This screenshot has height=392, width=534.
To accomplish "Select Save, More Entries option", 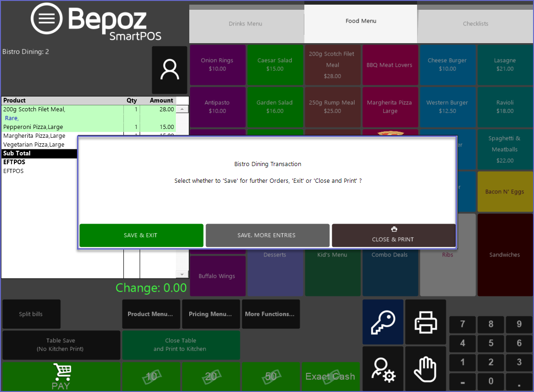I will click(x=267, y=235).
